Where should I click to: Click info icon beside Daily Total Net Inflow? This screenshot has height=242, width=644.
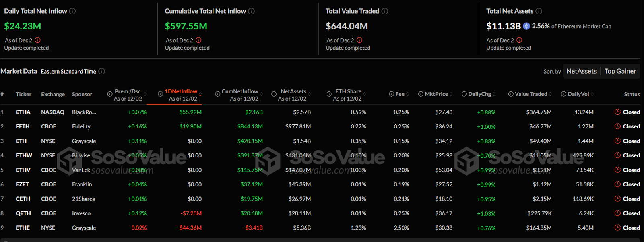72,11
